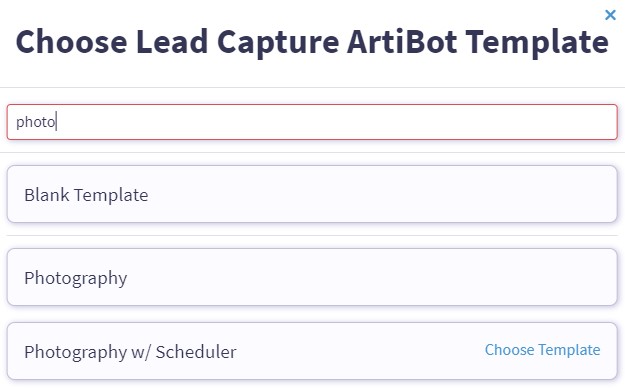Click the 'Photography w/ Scheduler' label text
The height and width of the screenshot is (388, 625).
(130, 352)
